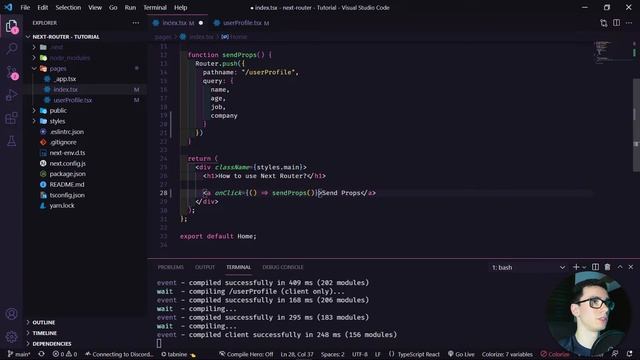Toggle the Colorize status item
The width and height of the screenshot is (640, 360).
[x=555, y=354]
